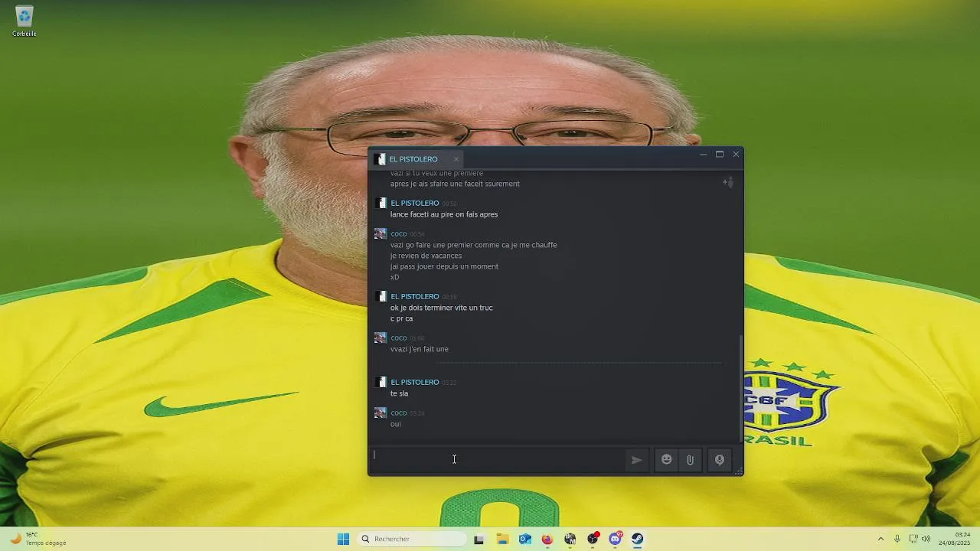Minimize the Steam chat window
Viewport: 980px width, 551px height.
[703, 155]
